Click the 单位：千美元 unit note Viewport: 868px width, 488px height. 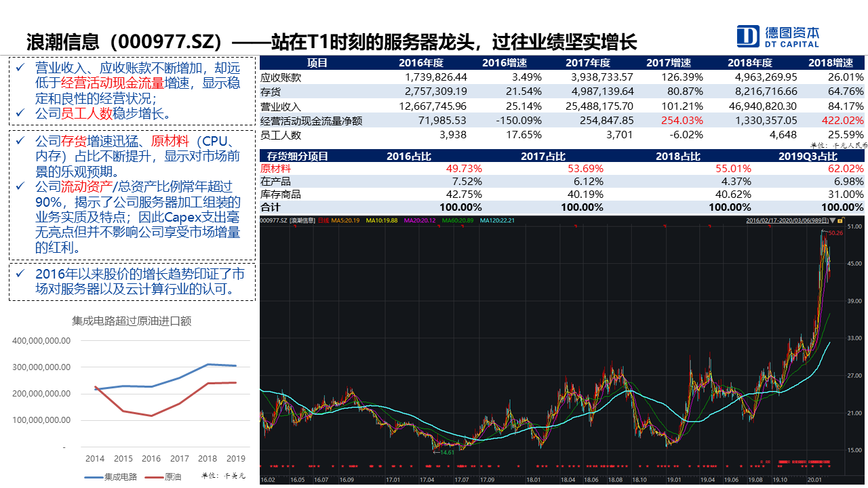tap(223, 477)
